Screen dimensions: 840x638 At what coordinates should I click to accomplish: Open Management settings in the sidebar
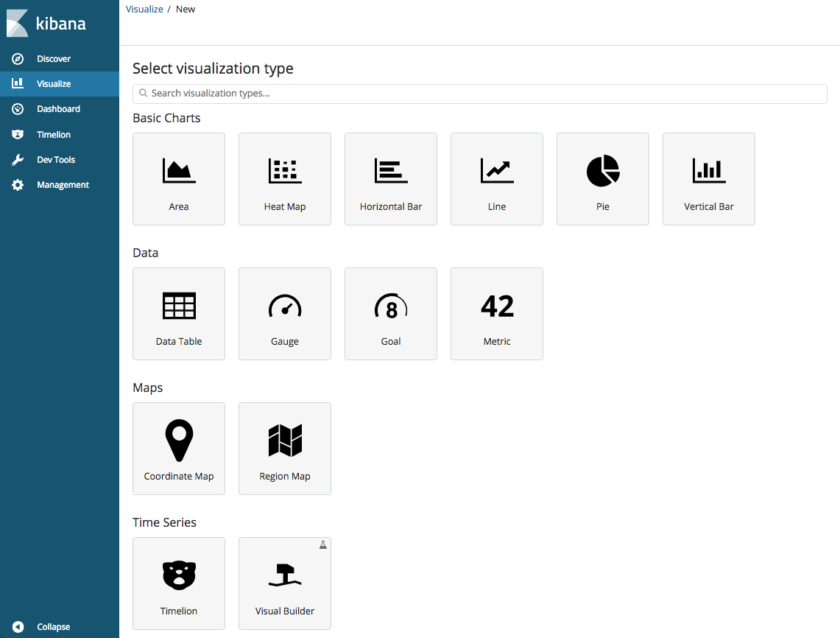click(60, 185)
